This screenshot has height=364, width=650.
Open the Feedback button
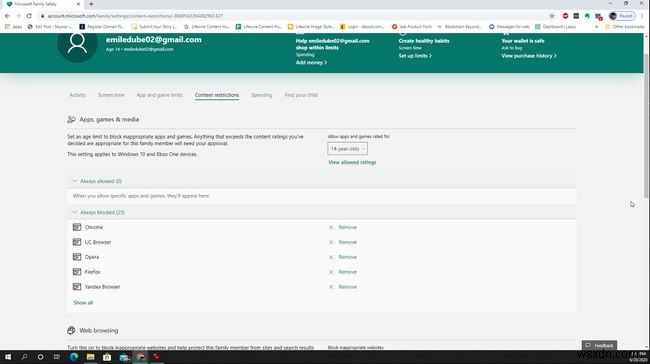pyautogui.click(x=599, y=345)
